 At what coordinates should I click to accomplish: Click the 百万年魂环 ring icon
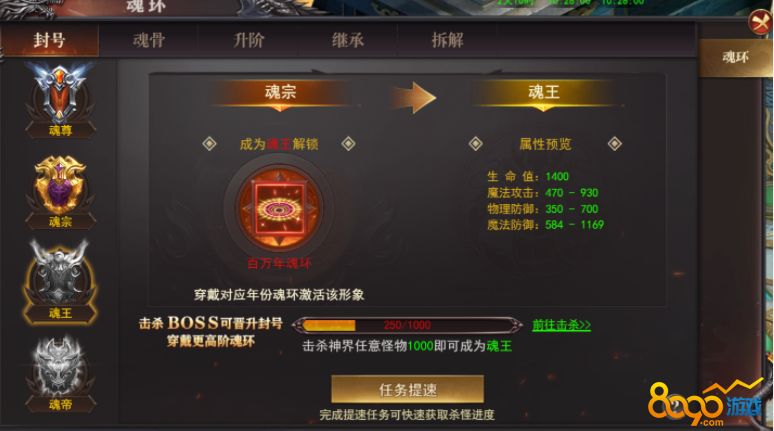pos(279,209)
